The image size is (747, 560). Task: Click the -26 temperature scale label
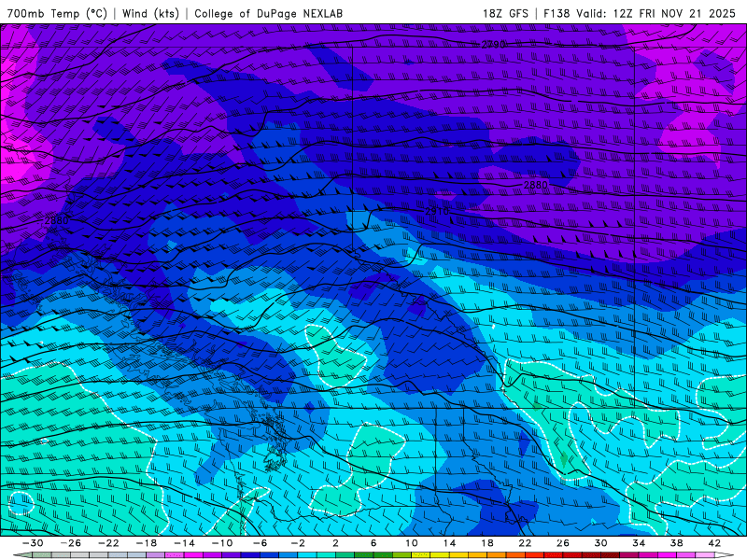pyautogui.click(x=71, y=543)
